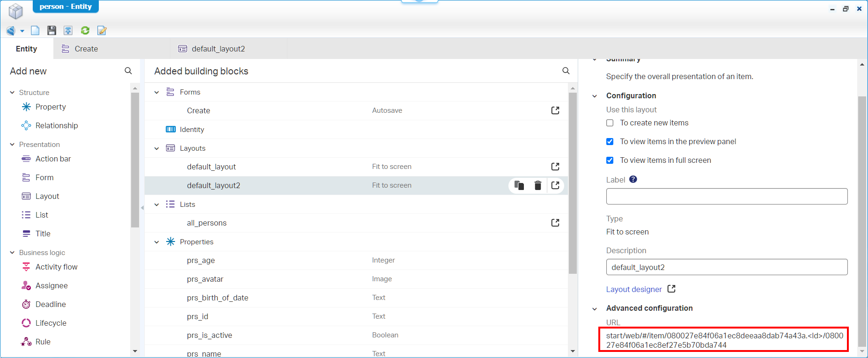
Task: Click the publish upload arrow toolbar icon
Action: point(68,31)
